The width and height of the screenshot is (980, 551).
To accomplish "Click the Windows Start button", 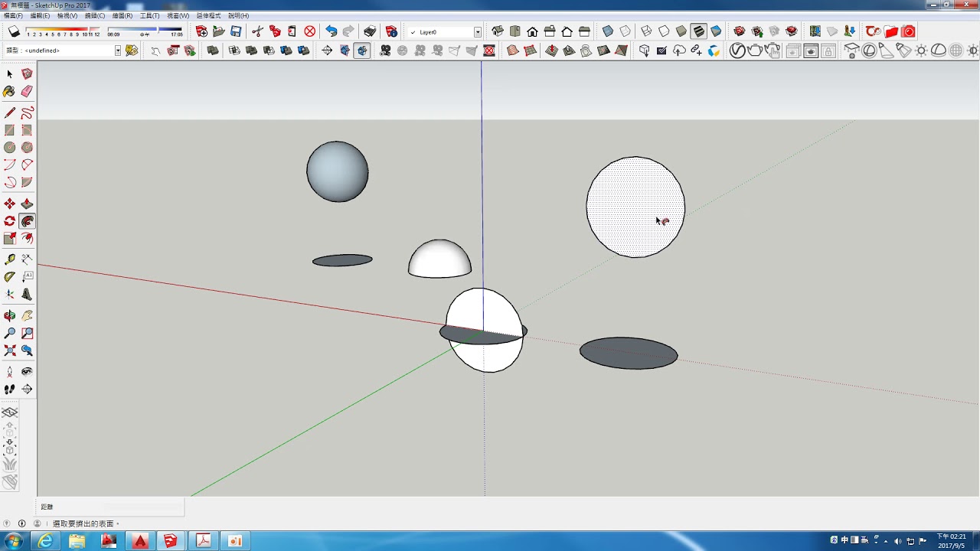I will click(14, 541).
